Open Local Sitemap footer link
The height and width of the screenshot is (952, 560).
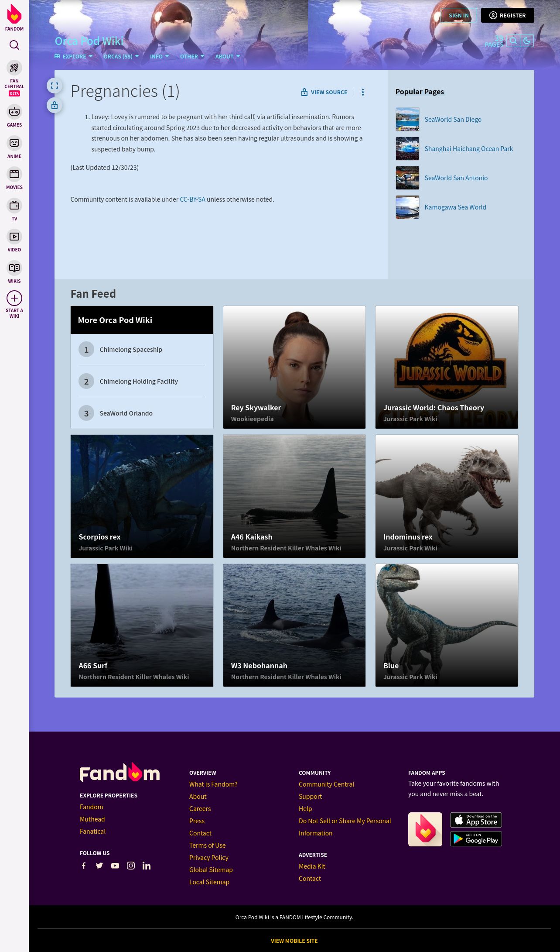click(x=209, y=882)
